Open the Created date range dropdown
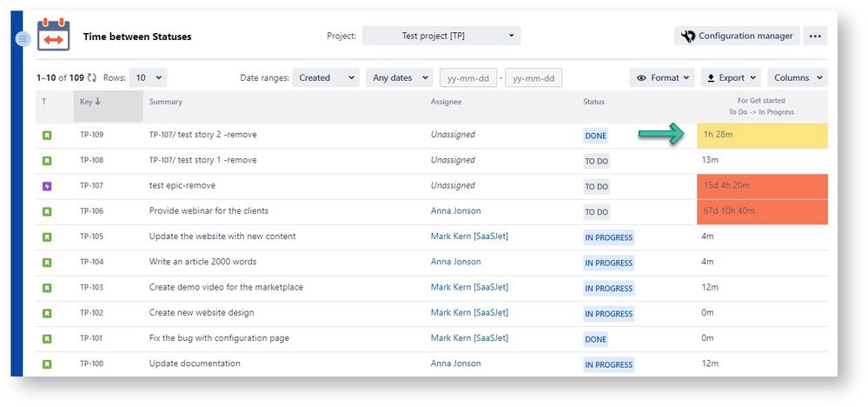This screenshot has height=407, width=868. [326, 78]
